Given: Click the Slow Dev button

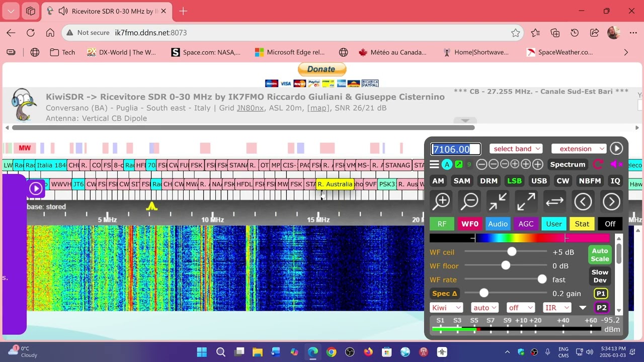Looking at the screenshot, I should (600, 276).
